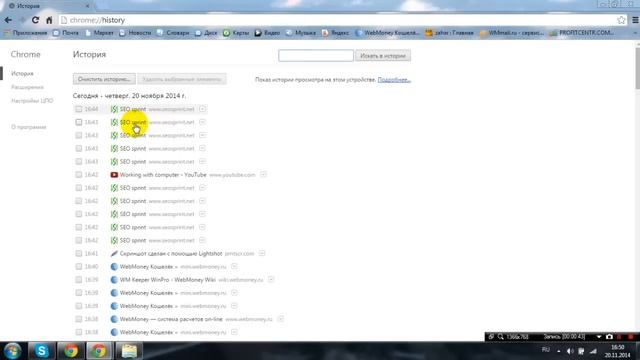Bookmark this page with the star icon
This screenshot has width=640, height=360.
(621, 20)
